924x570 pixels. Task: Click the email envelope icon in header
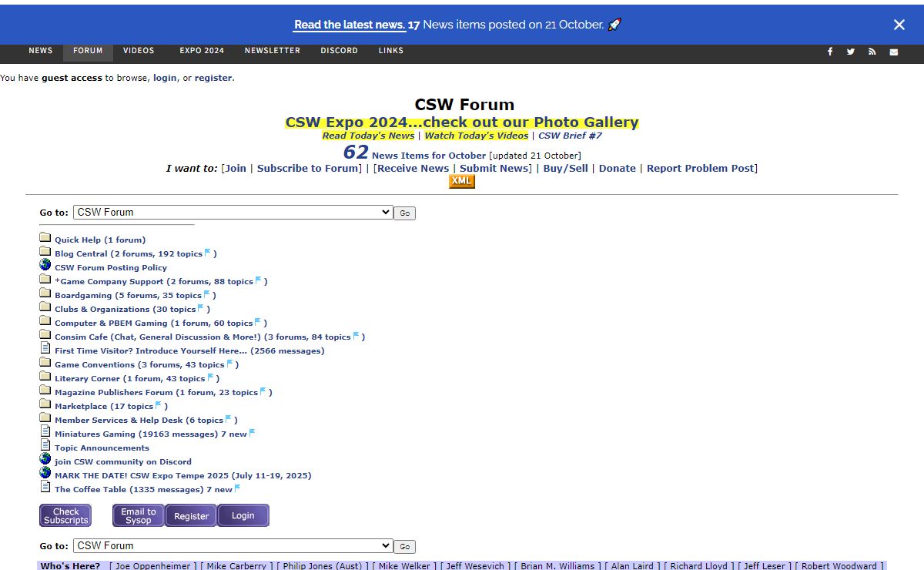[x=894, y=52]
